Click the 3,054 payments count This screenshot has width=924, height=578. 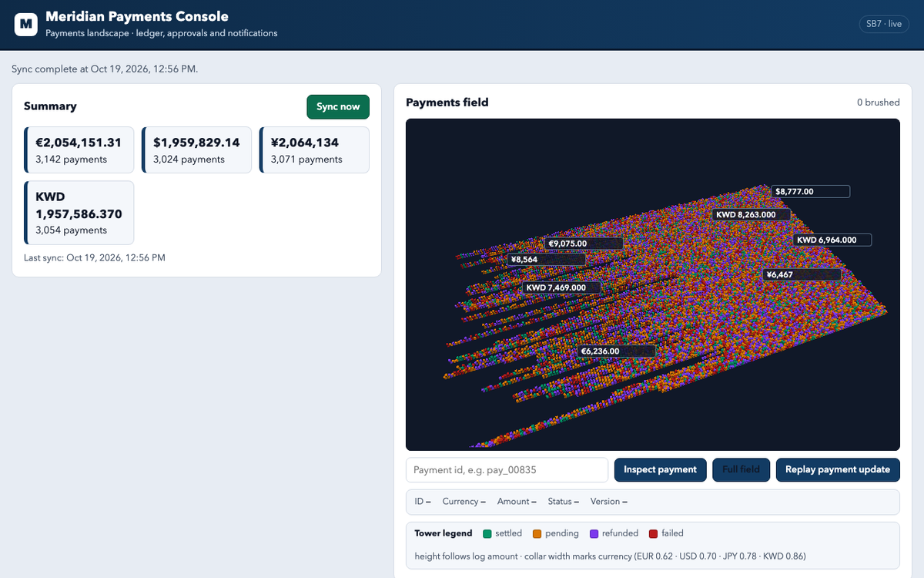click(x=72, y=230)
